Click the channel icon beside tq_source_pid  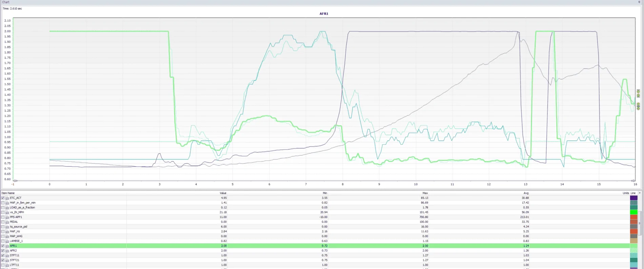[7, 227]
